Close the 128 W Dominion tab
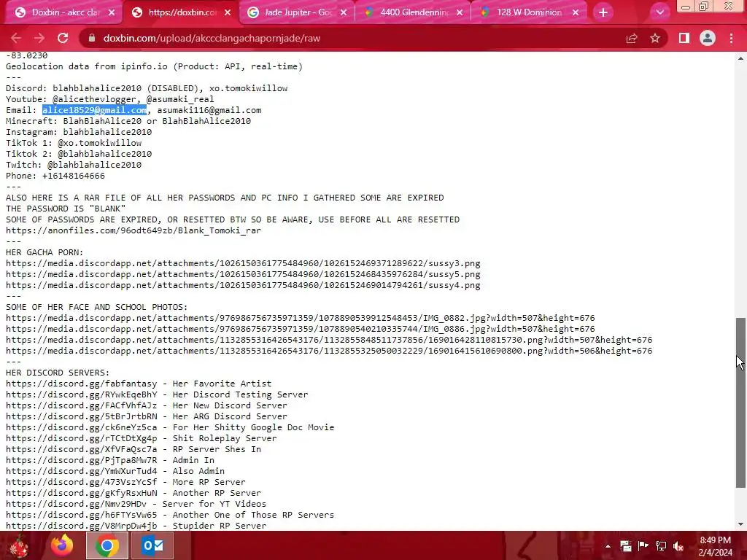747x560 pixels. (576, 12)
